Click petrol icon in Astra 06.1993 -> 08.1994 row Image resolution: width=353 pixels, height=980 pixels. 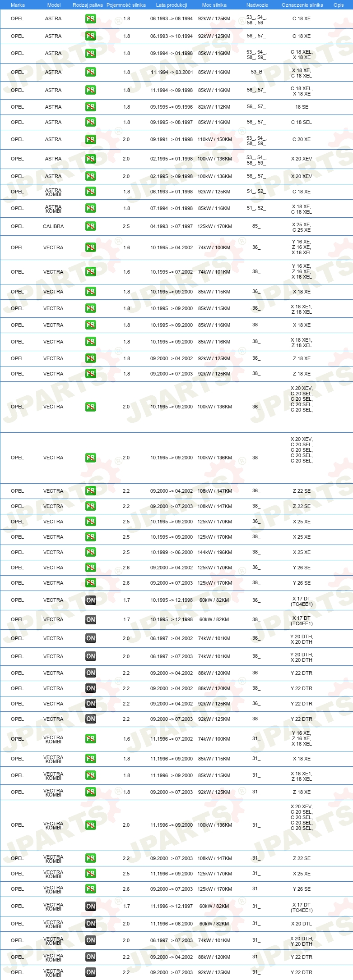90,19
